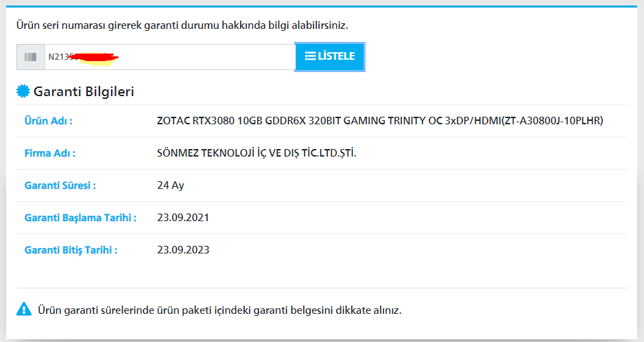The height and width of the screenshot is (342, 644).
Task: Focus the serial number input field
Action: pyautogui.click(x=169, y=57)
